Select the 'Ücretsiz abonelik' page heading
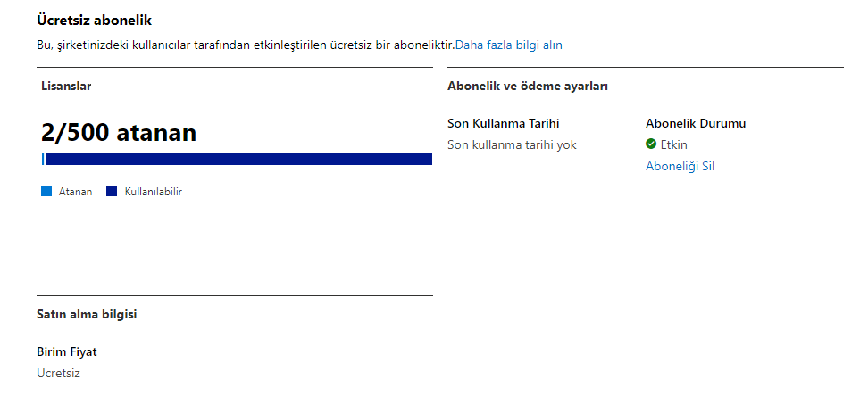The image size is (868, 396). point(94,21)
